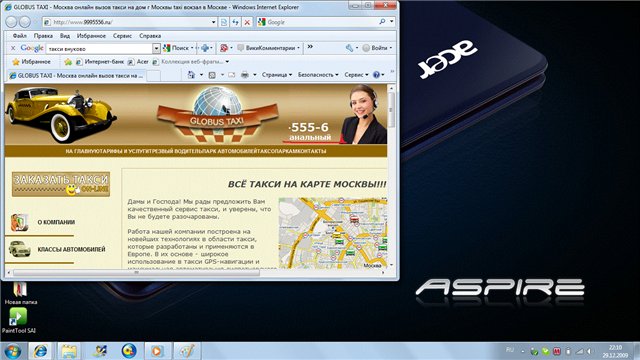Open the Безопасность dropdown menu
The height and width of the screenshot is (360, 640).
(318, 75)
